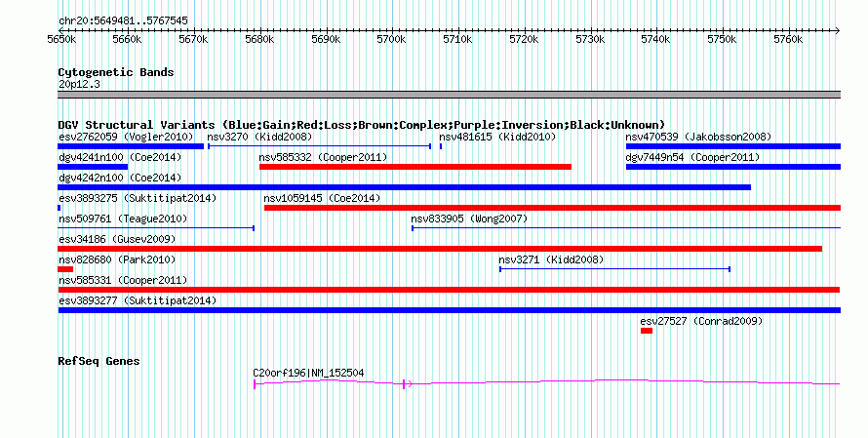Click the esv3893277 (Suktitipat2014) label
868x438 pixels.
(x=138, y=300)
